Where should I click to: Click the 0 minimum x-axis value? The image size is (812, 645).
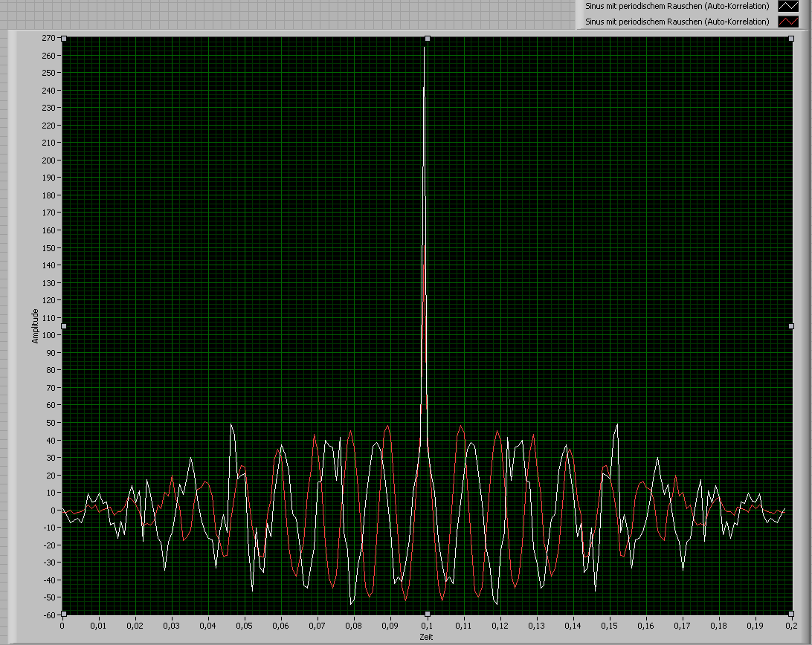62,626
